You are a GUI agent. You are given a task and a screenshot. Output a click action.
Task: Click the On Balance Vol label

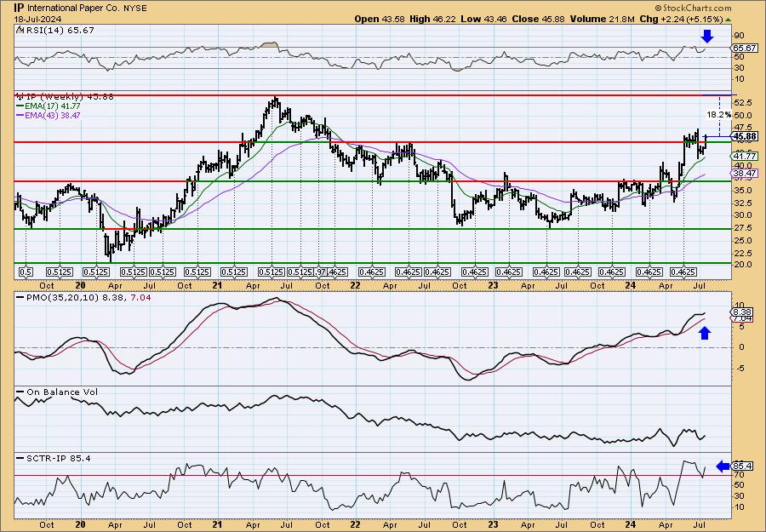62,392
